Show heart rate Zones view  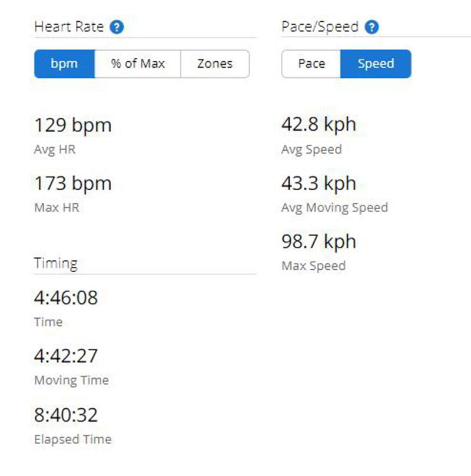[x=215, y=64]
